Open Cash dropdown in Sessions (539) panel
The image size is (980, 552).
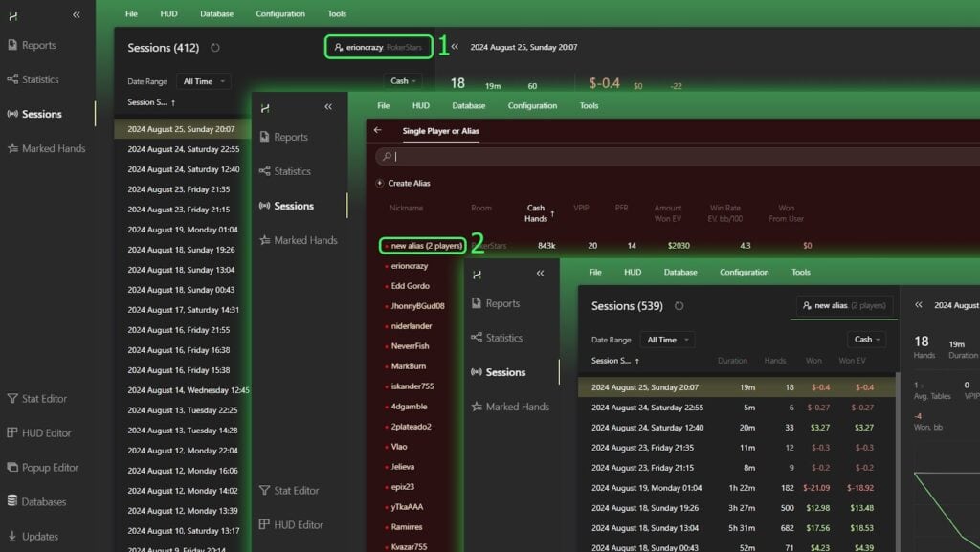pyautogui.click(x=867, y=340)
